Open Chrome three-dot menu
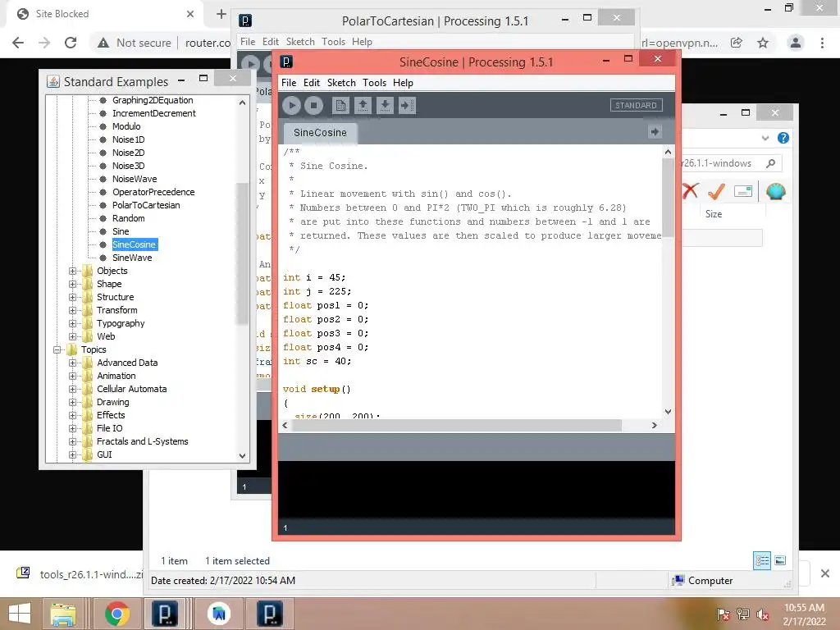The width and height of the screenshot is (840, 630). pos(822,43)
